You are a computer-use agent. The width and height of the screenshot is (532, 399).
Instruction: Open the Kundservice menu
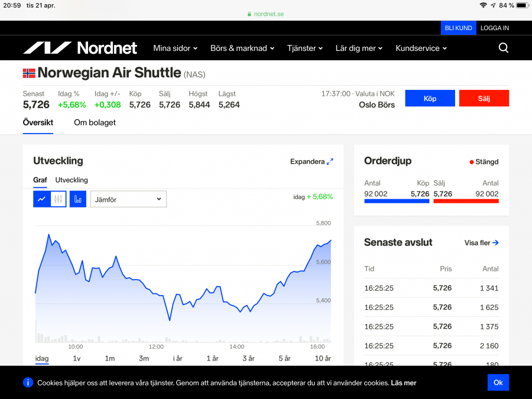pos(421,48)
